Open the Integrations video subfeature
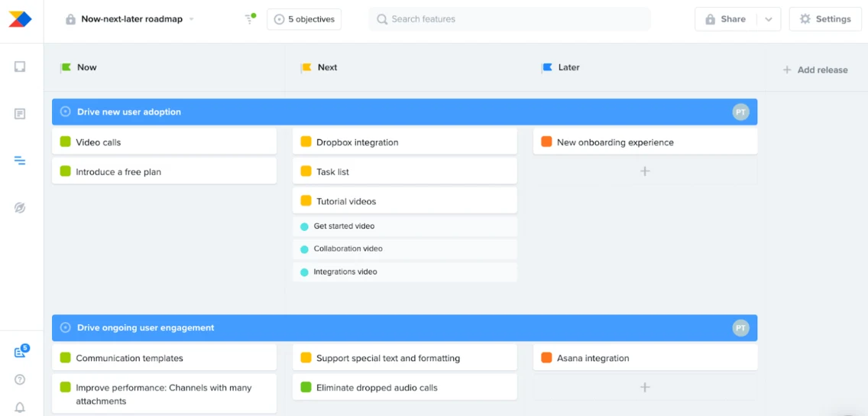 pyautogui.click(x=405, y=272)
